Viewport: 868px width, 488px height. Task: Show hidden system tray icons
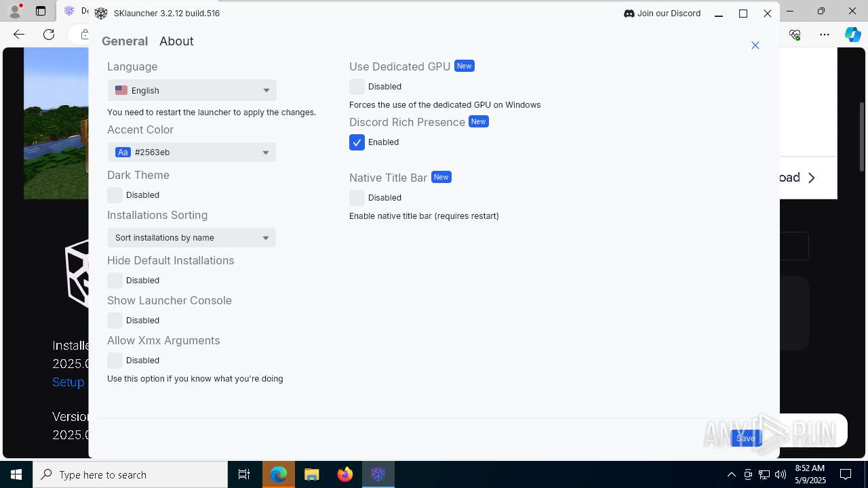coord(732,474)
